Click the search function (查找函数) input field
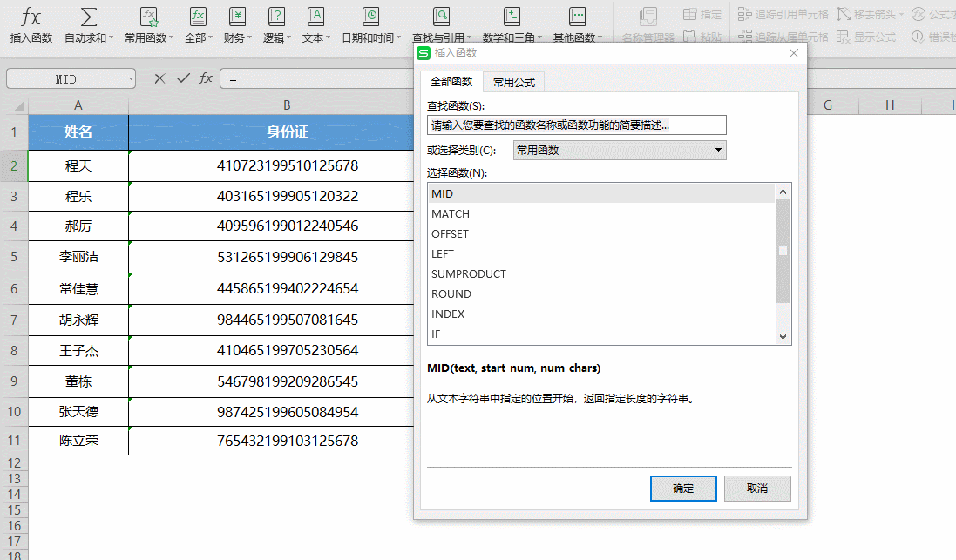 [x=576, y=125]
